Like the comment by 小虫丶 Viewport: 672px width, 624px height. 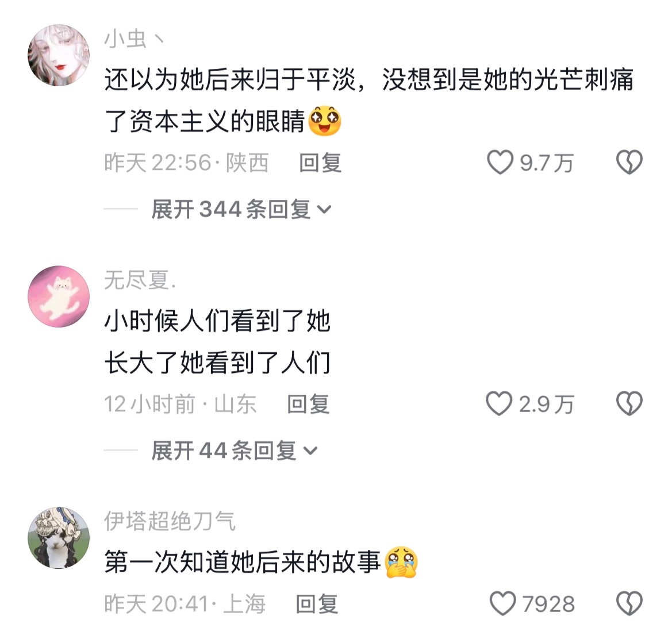[500, 162]
